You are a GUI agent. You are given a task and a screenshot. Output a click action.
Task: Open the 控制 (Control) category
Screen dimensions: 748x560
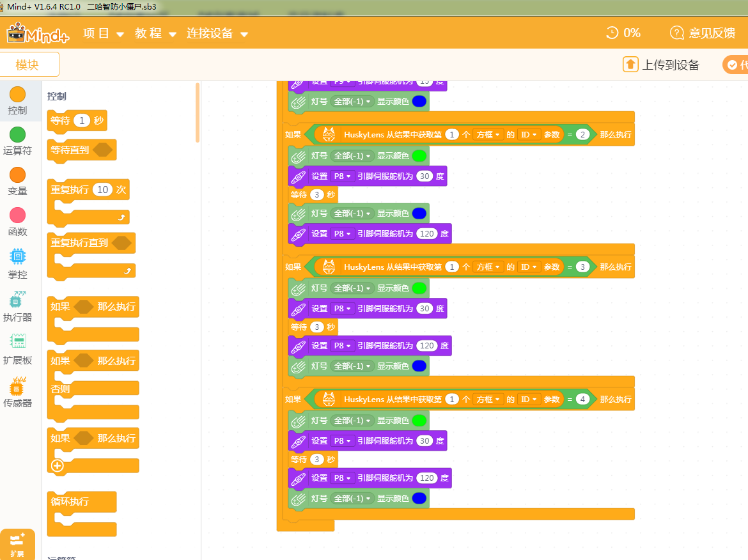18,101
